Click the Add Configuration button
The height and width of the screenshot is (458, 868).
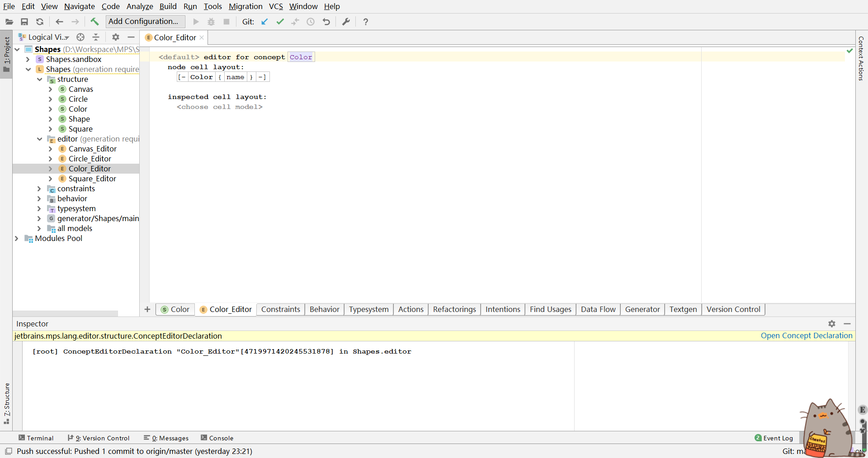click(x=144, y=21)
